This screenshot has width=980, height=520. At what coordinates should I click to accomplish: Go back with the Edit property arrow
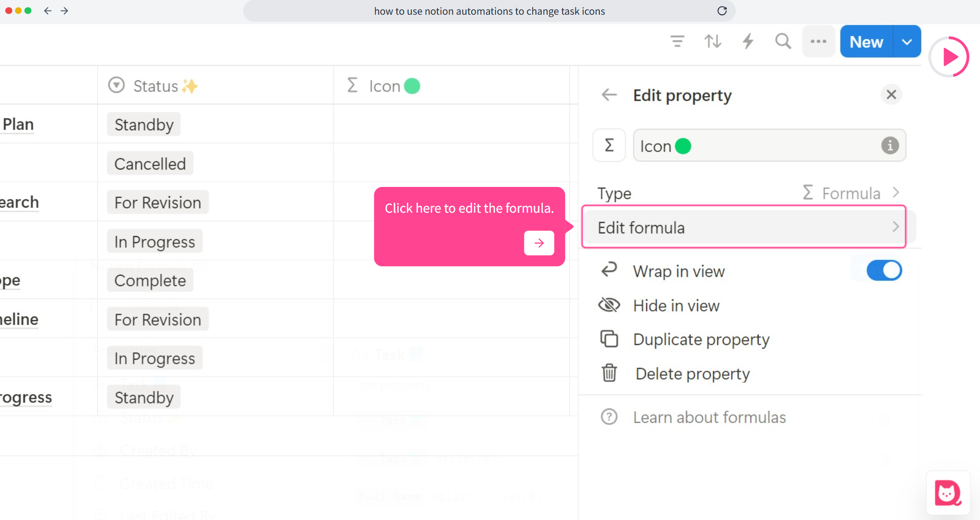[609, 95]
